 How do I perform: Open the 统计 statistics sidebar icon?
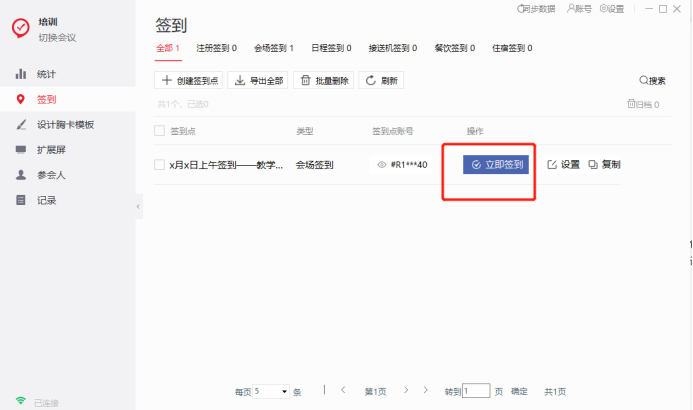click(20, 74)
